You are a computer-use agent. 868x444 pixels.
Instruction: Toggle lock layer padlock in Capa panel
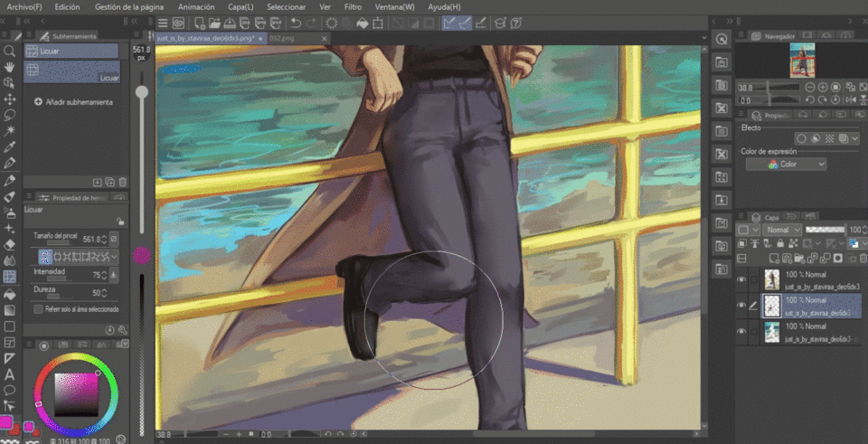click(780, 243)
